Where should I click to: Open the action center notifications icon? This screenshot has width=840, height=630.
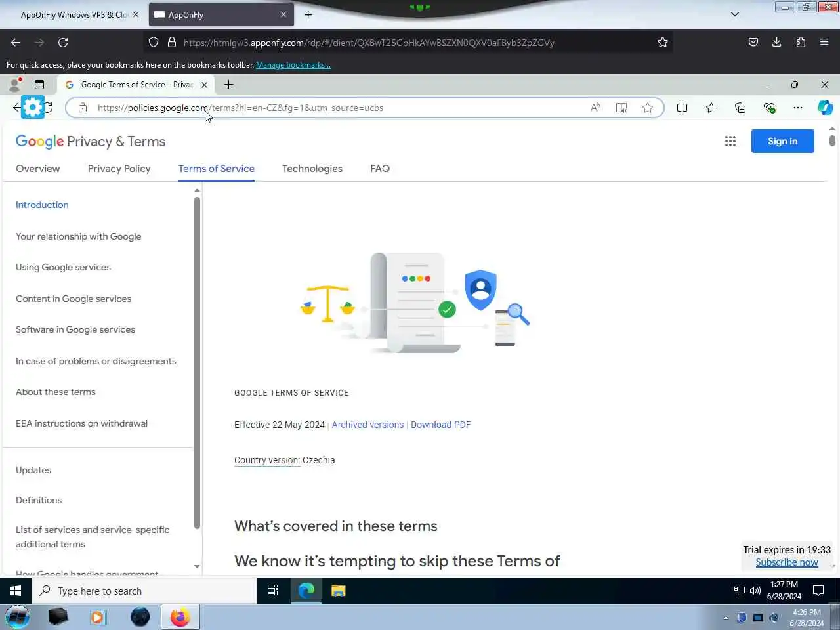[x=818, y=591]
